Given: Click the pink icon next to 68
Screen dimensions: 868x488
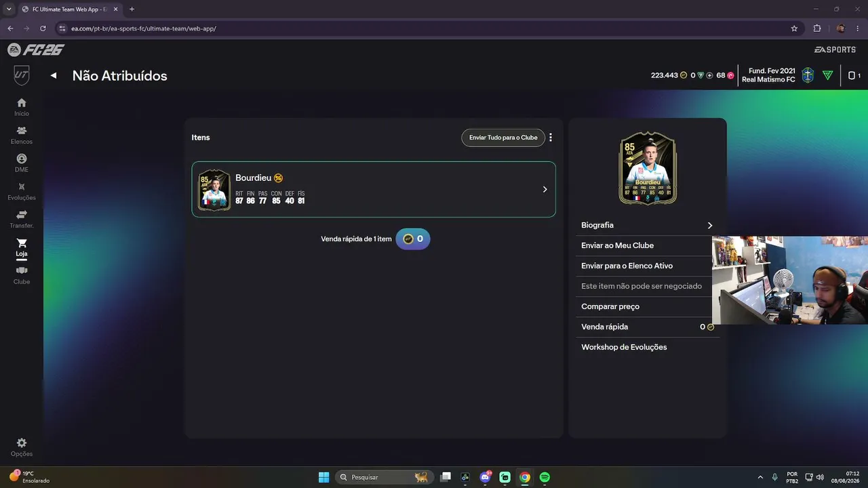Looking at the screenshot, I should coord(730,75).
